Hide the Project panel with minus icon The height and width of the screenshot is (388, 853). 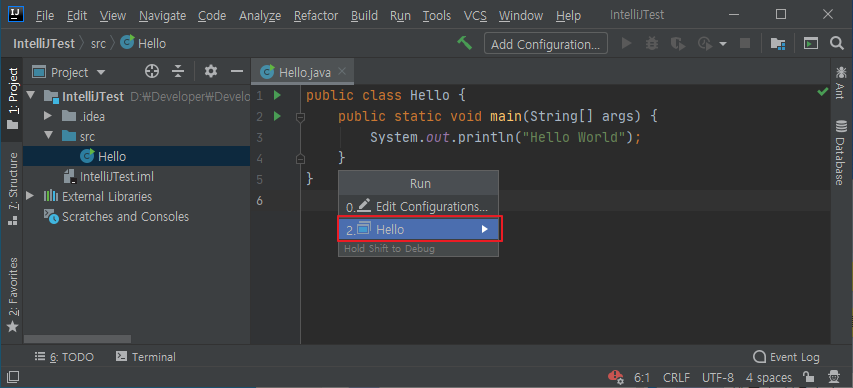pos(237,71)
